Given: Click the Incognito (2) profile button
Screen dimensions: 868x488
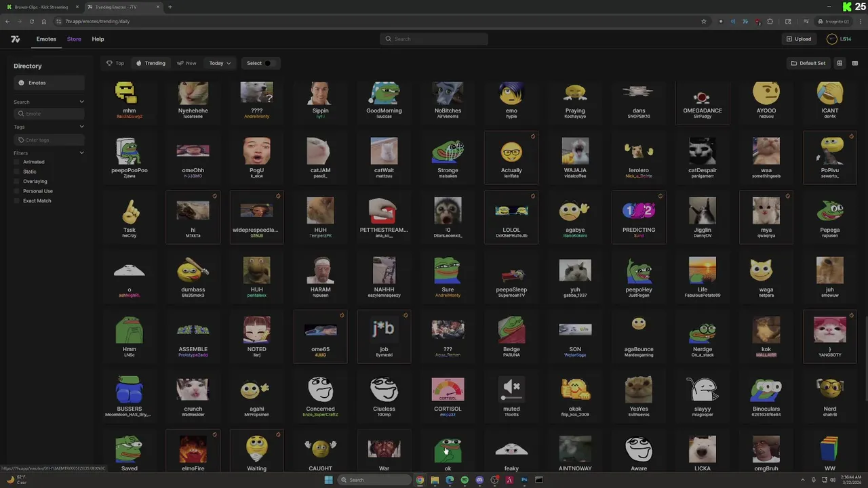Looking at the screenshot, I should click(x=834, y=21).
